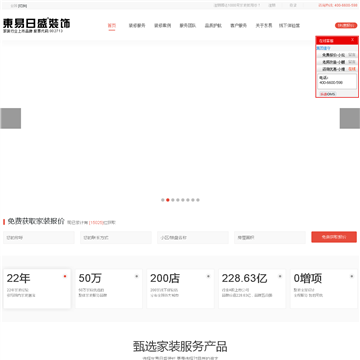Submit the red 免费获取报价 form button
The height and width of the screenshot is (360, 360).
click(334, 237)
